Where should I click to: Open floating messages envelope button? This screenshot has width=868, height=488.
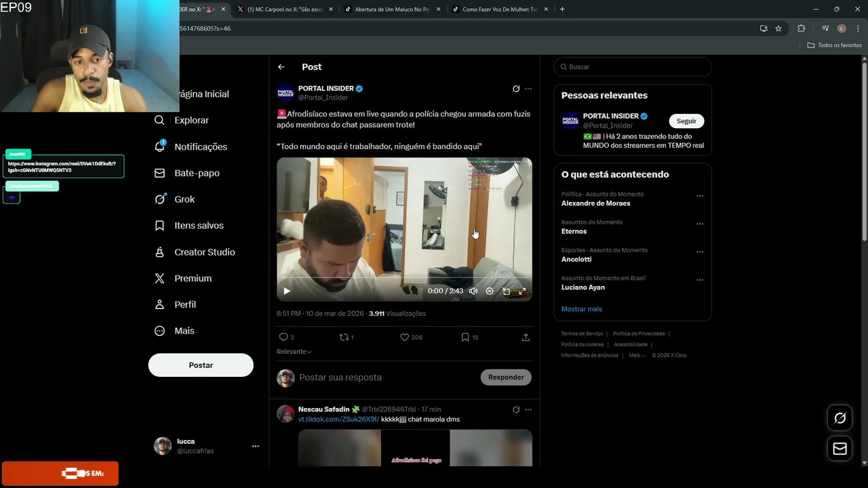click(x=840, y=449)
